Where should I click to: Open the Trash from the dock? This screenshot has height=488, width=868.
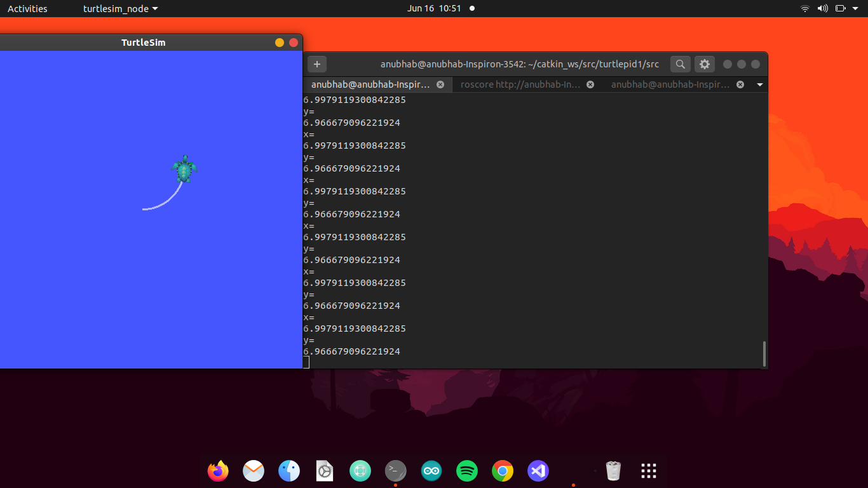point(612,471)
